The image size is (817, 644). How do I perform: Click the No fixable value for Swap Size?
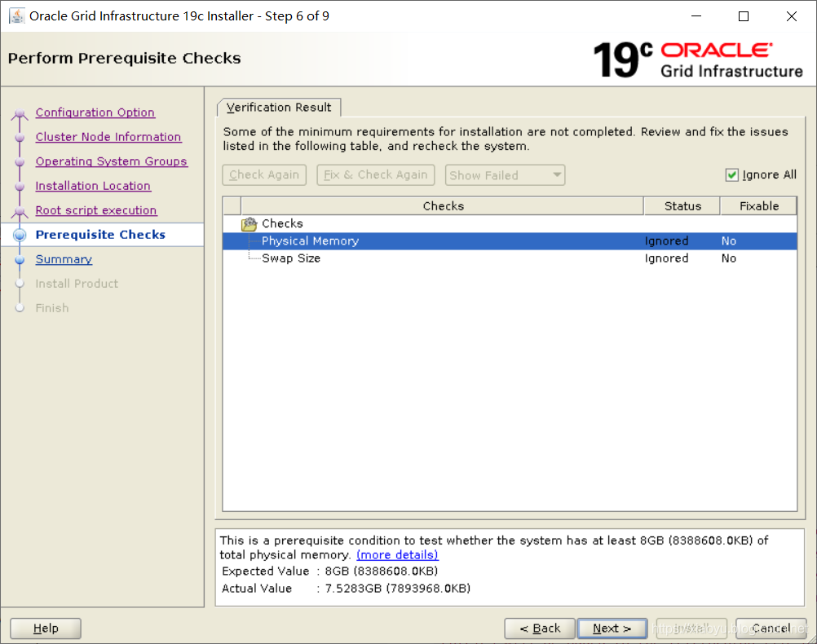coord(728,258)
